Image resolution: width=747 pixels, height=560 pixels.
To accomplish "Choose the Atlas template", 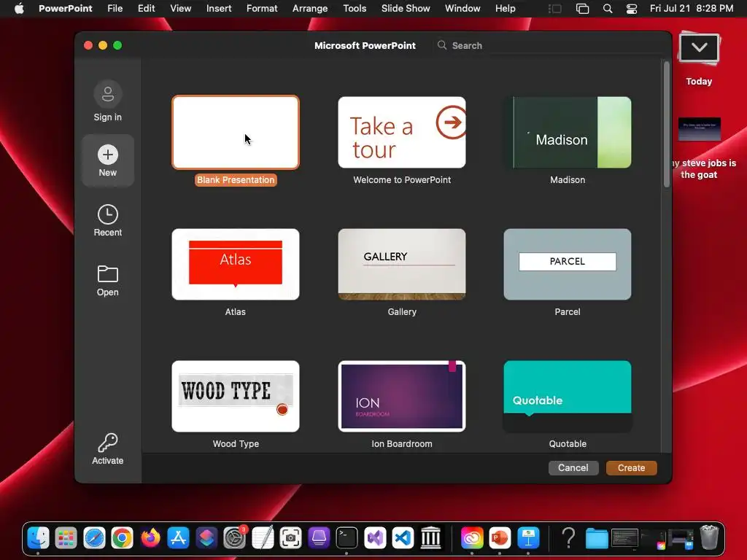I will (x=236, y=264).
